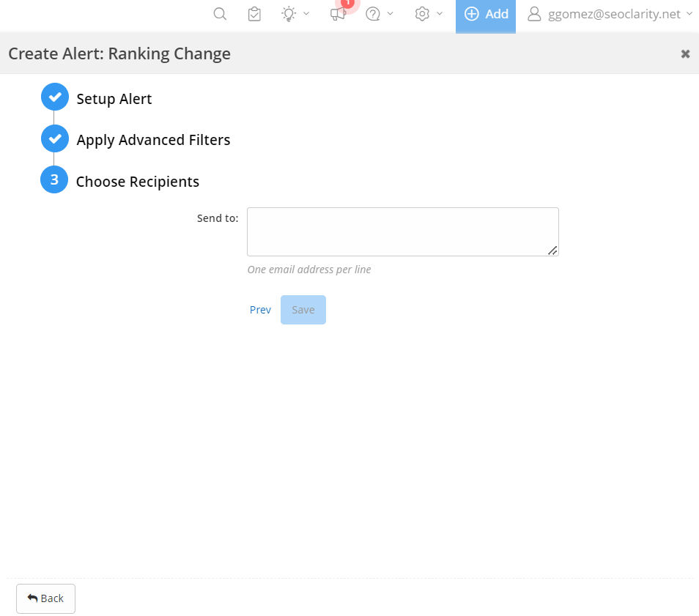Expand the help menu chevron
Viewport: 699px width, 616px height.
(x=391, y=14)
